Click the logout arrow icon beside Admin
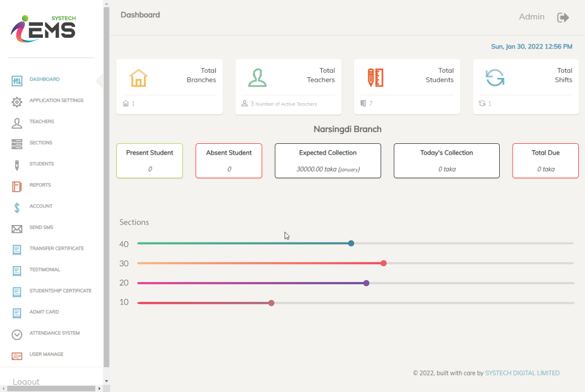Screen dimensions: 585x392 (563, 17)
